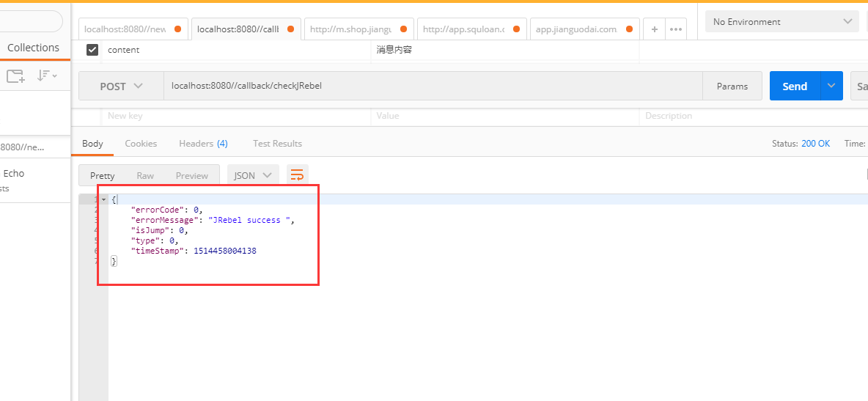
Task: Click the 消息内容 value cell
Action: (505, 50)
